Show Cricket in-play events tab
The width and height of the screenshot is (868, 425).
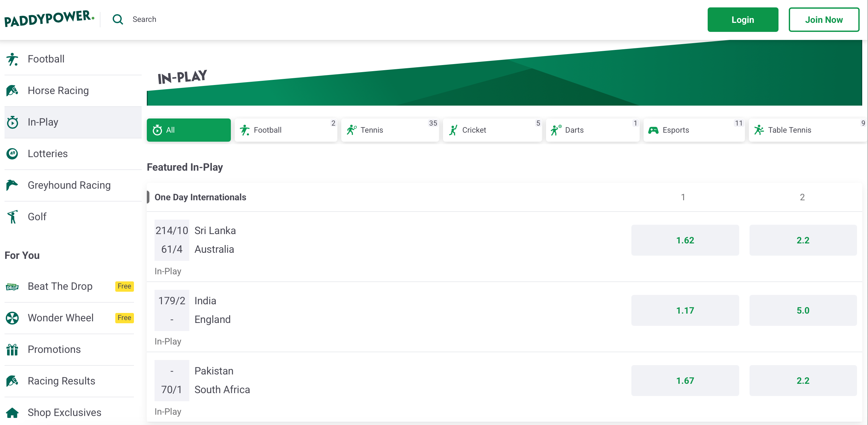[492, 130]
